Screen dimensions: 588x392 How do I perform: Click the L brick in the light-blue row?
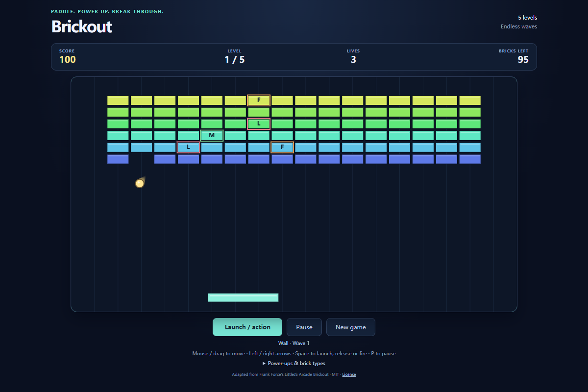pos(188,147)
